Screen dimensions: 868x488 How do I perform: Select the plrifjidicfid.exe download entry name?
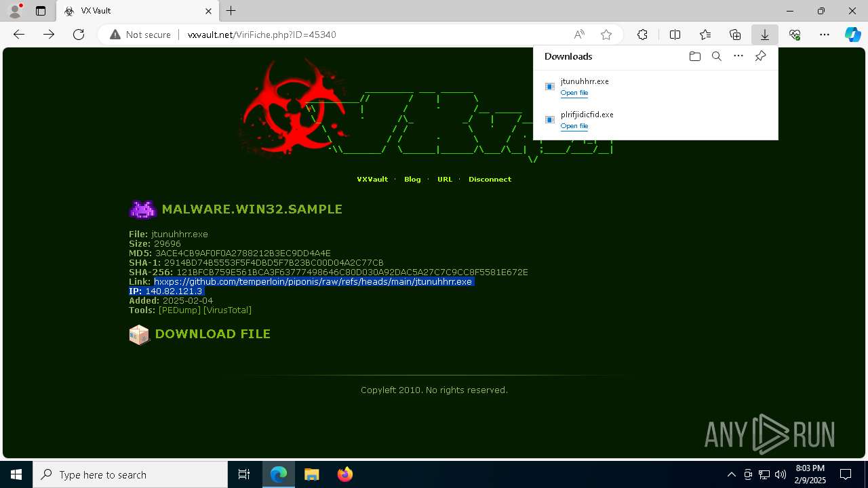[587, 115]
